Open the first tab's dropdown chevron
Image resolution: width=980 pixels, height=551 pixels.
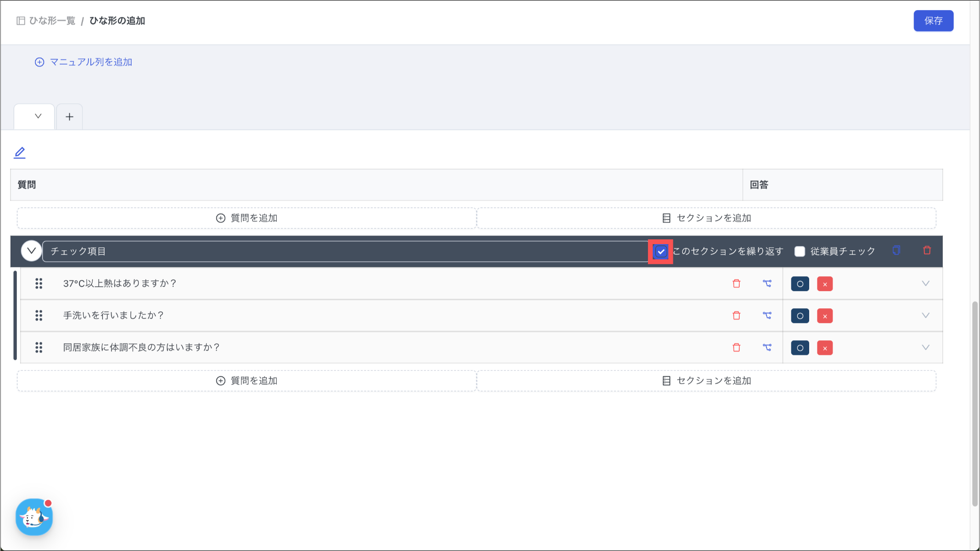38,116
